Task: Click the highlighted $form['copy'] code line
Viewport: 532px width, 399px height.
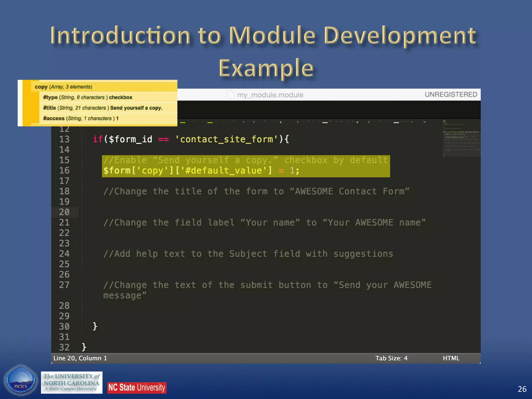Action: coord(201,171)
